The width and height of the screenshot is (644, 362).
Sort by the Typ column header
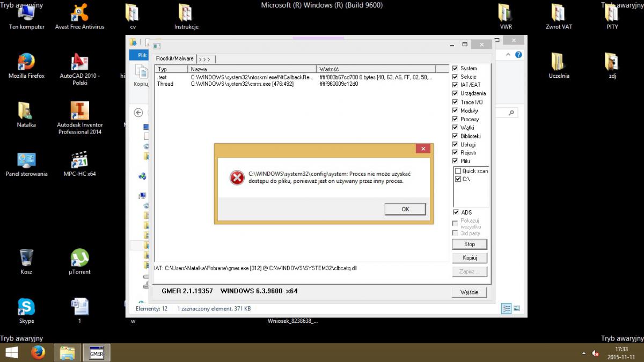171,69
